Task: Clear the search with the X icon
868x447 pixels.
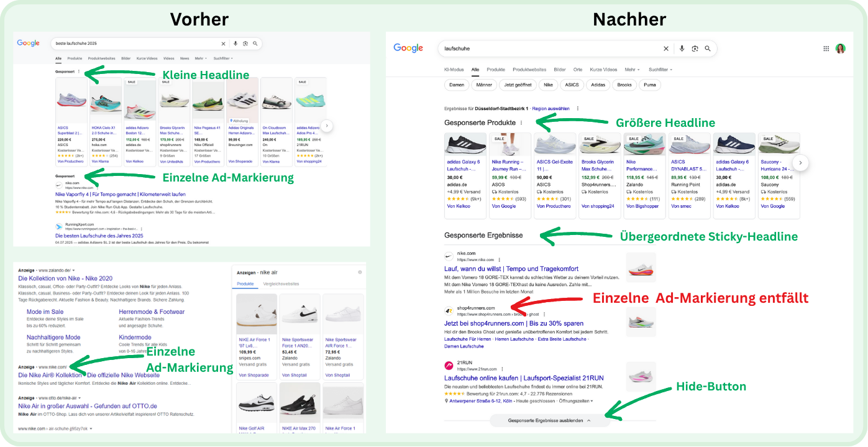Action: tap(666, 48)
